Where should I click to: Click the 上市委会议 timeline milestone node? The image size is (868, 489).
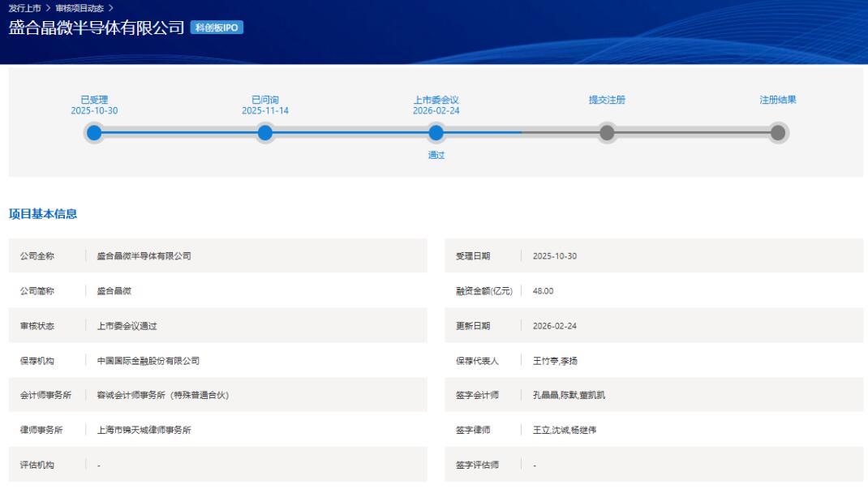437,132
